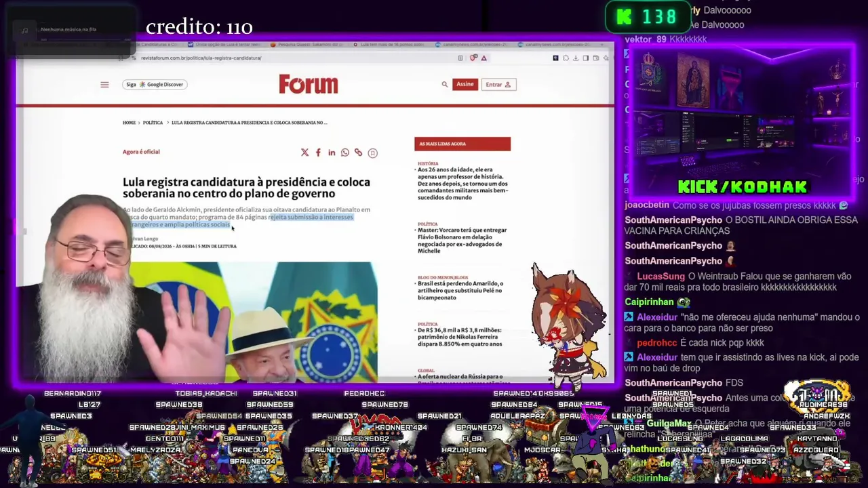Viewport: 868px width, 488px height.
Task: Share the article on X
Action: [304, 152]
